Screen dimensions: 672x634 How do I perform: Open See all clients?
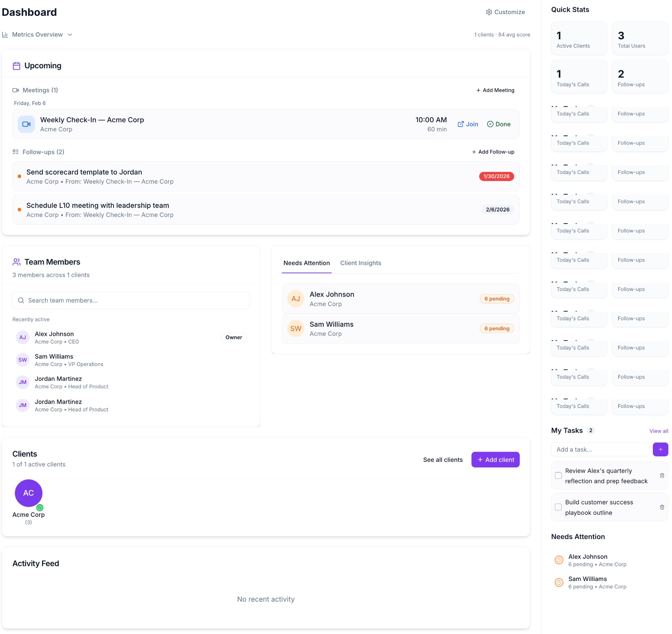point(443,460)
